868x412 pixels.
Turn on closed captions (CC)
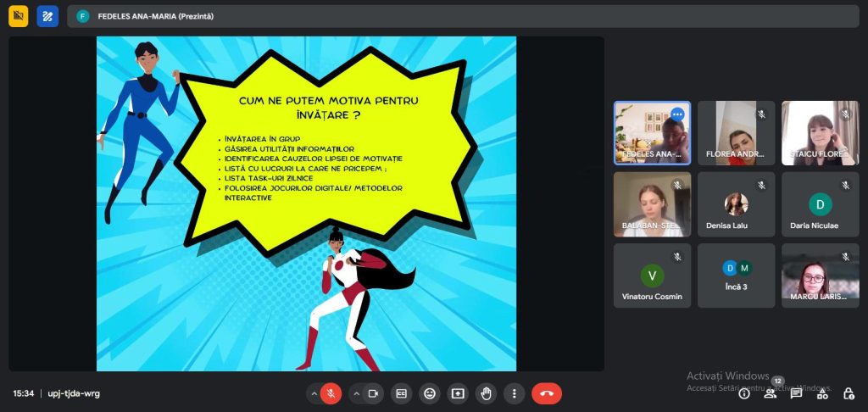pyautogui.click(x=402, y=393)
